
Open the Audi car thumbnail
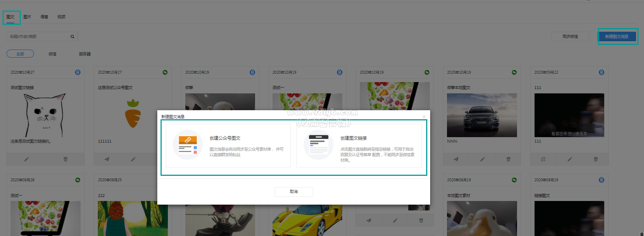[x=482, y=115]
